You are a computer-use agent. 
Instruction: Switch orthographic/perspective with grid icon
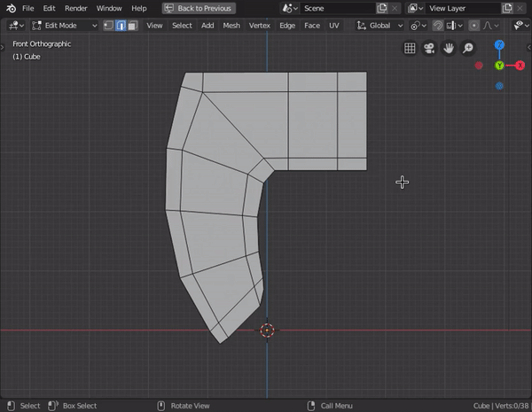coord(410,49)
